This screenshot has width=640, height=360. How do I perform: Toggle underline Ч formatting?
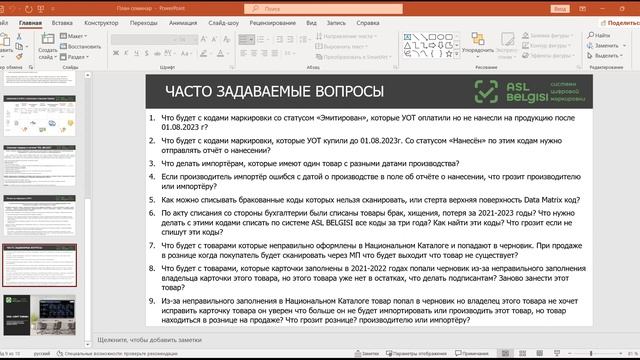(136, 53)
